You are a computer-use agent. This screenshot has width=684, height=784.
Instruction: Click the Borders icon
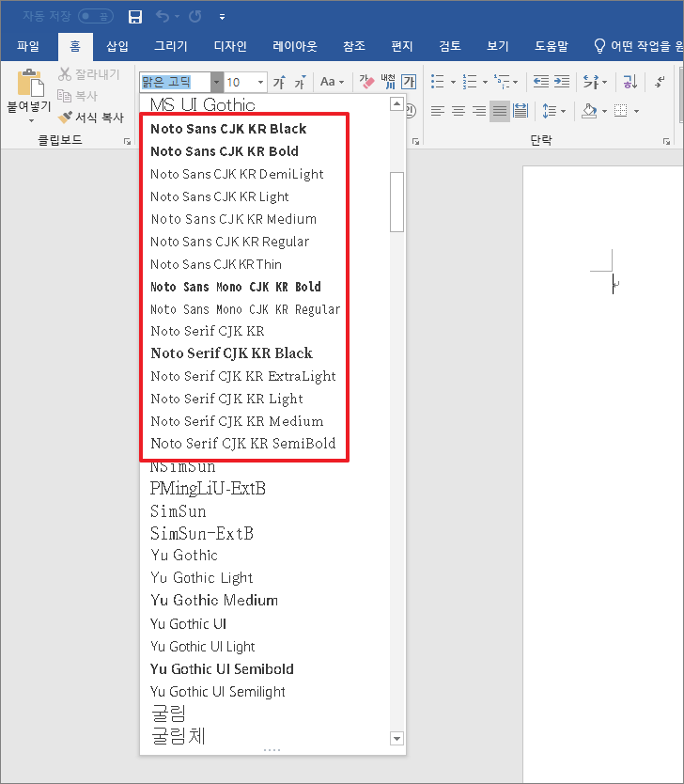(x=620, y=111)
